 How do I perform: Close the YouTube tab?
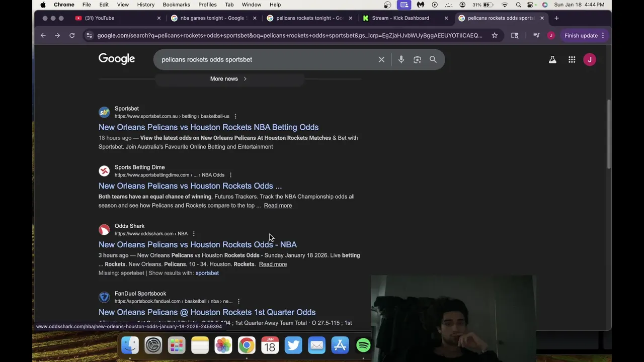click(x=159, y=18)
